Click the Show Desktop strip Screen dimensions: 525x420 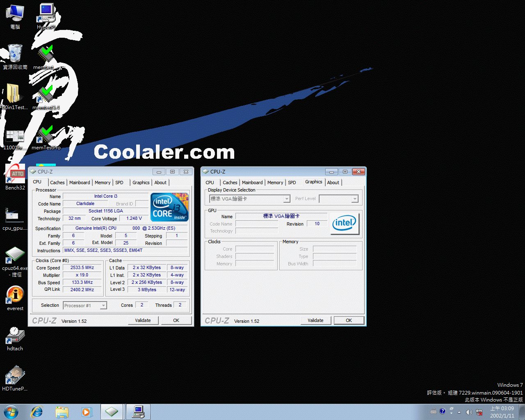(x=522, y=412)
